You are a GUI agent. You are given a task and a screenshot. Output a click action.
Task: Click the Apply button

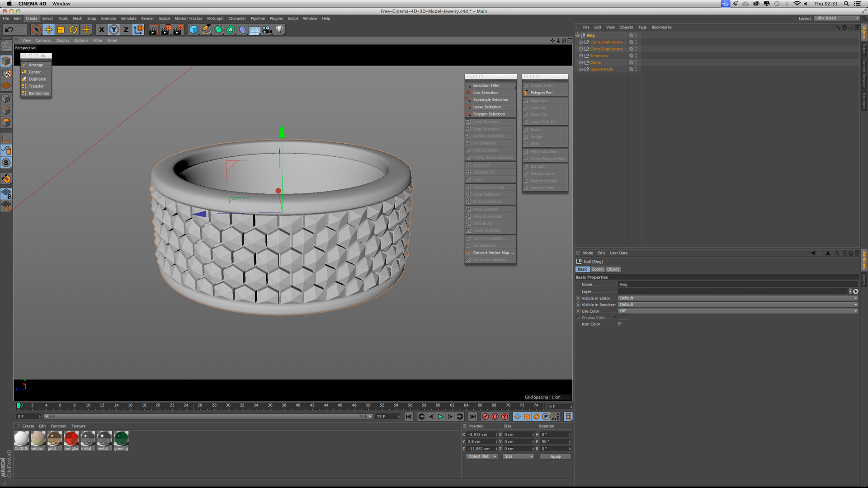pyautogui.click(x=555, y=456)
